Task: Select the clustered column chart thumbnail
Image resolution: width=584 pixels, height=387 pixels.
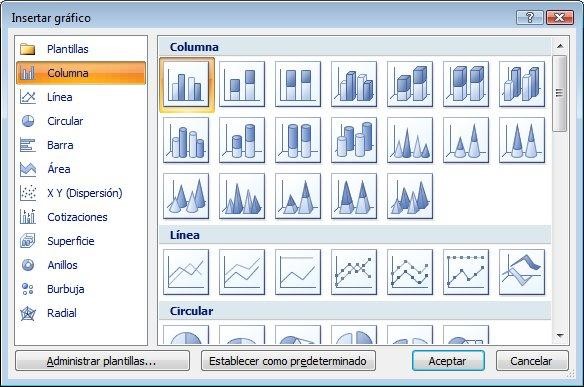Action: 186,84
